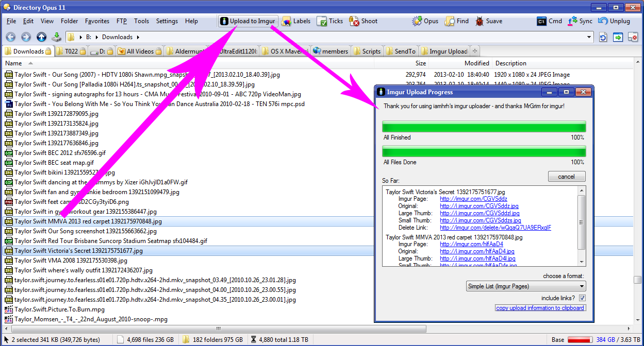Open the delete link wQgaQ7UA9ERxqIF
This screenshot has height=346, width=644.
click(495, 228)
